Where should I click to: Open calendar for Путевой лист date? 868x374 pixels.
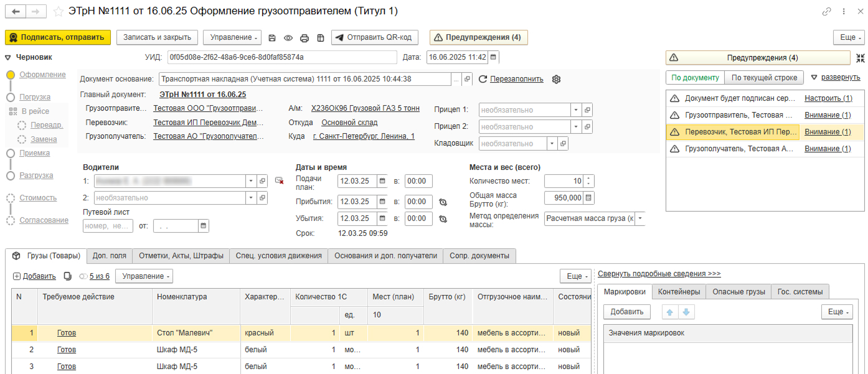coord(203,226)
